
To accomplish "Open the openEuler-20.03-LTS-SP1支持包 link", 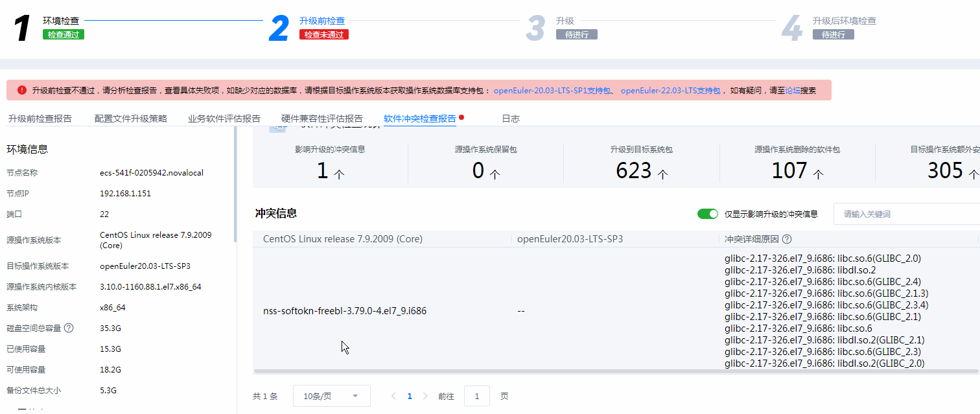I will click(552, 91).
